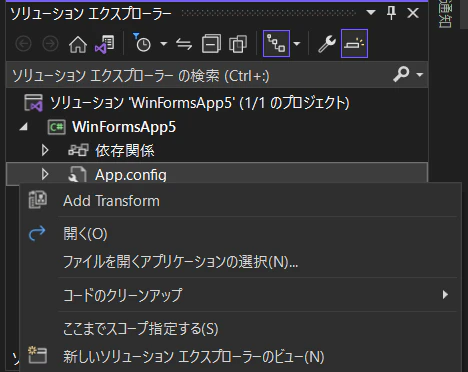
Task: Toggle Show All Files icon
Action: pyautogui.click(x=238, y=44)
